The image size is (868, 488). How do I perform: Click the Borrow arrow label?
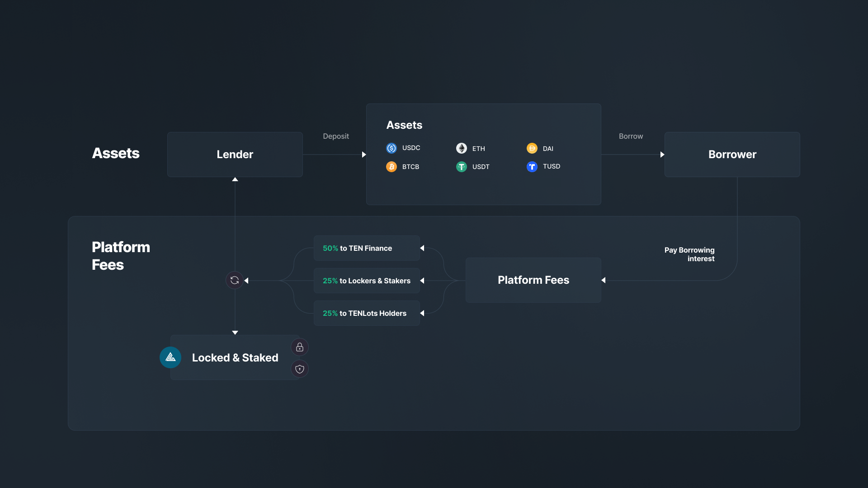pos(631,136)
